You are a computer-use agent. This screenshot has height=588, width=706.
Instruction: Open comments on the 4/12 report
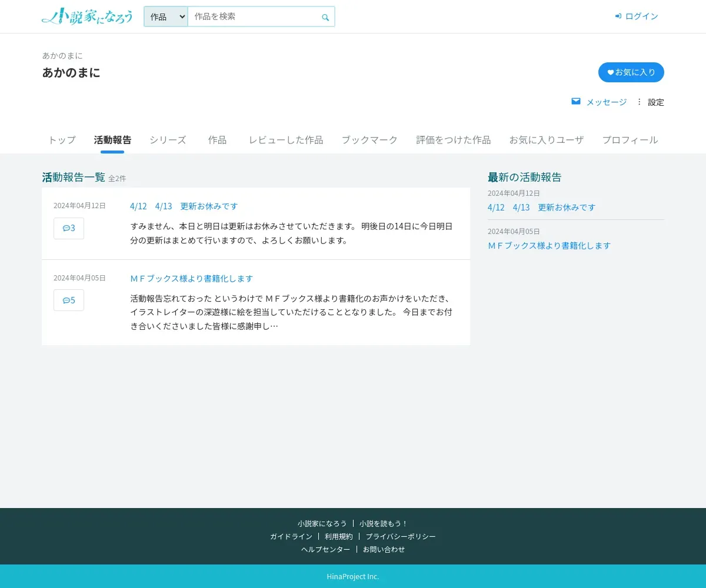coord(69,228)
